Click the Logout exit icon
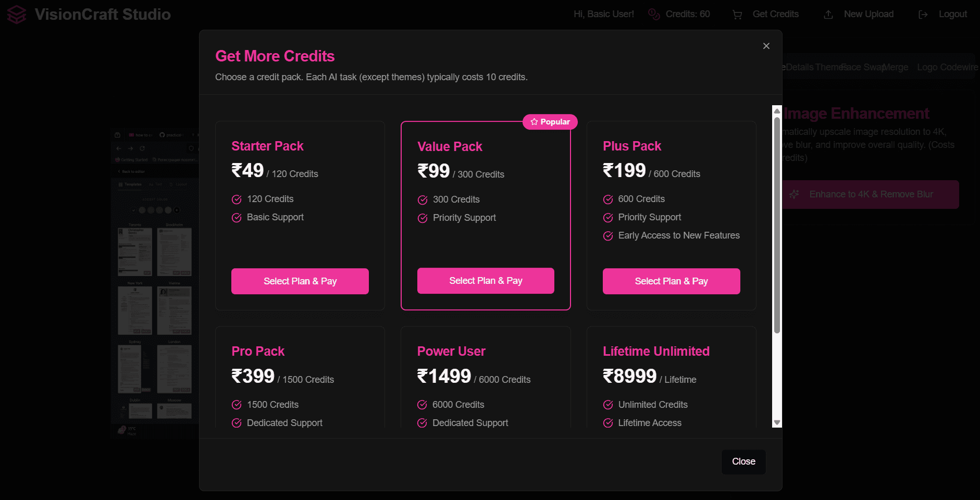Image resolution: width=980 pixels, height=500 pixels. (x=923, y=15)
